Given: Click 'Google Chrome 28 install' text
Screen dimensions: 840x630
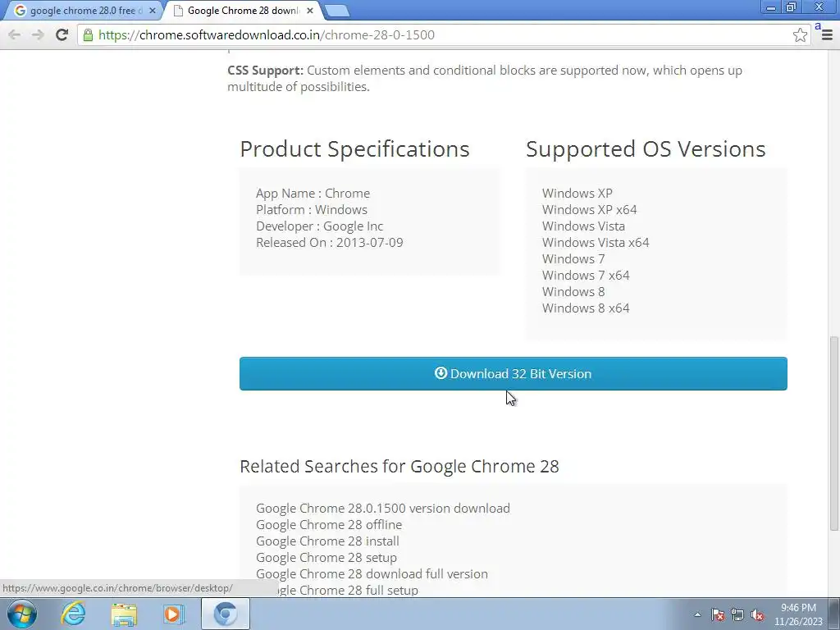Looking at the screenshot, I should [x=327, y=541].
